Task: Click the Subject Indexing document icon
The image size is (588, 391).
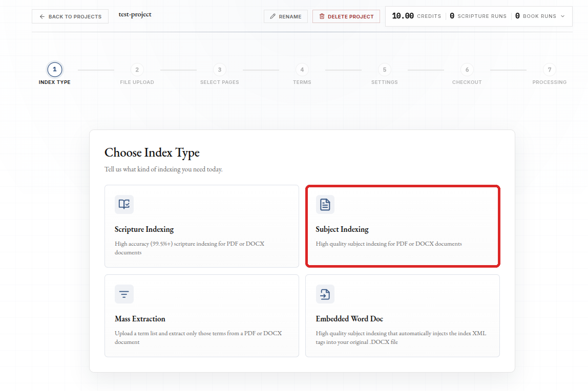Action: (325, 205)
